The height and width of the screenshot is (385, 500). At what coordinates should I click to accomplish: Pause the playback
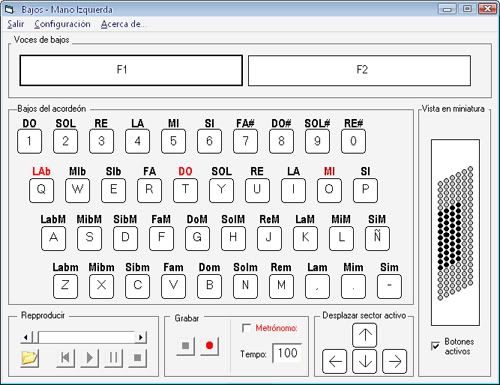point(114,358)
